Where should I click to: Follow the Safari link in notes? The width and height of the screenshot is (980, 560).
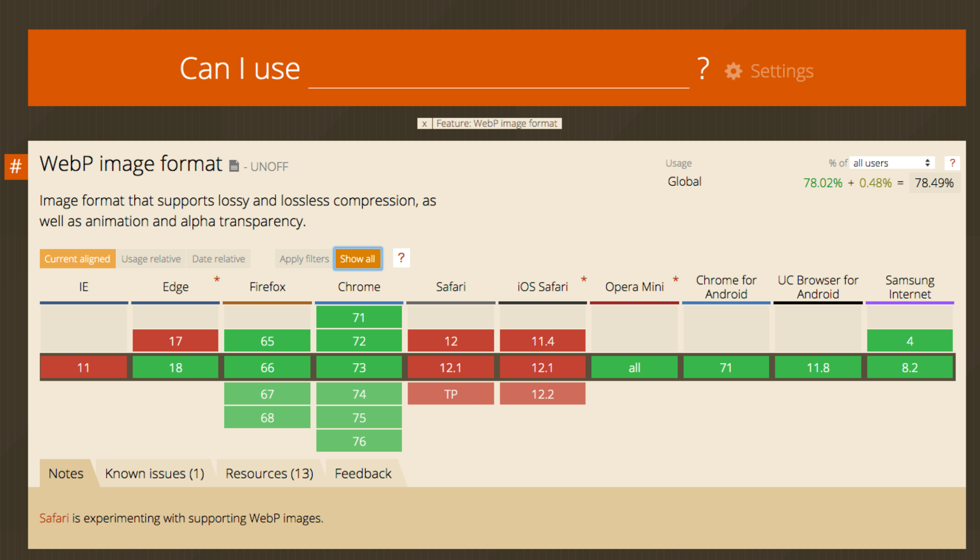[54, 518]
